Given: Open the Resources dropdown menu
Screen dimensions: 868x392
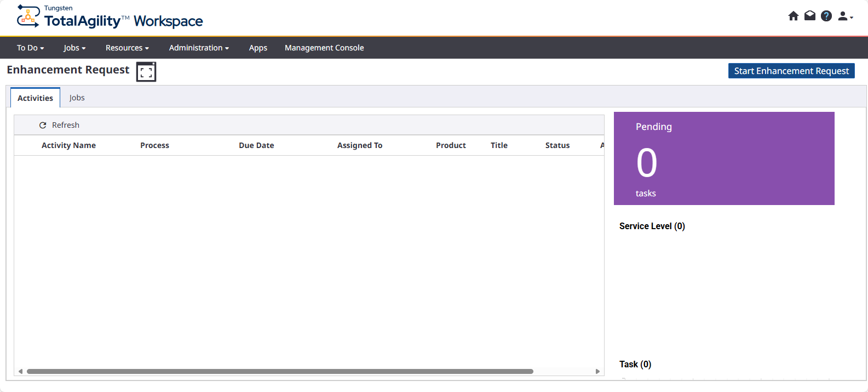Looking at the screenshot, I should pos(127,48).
